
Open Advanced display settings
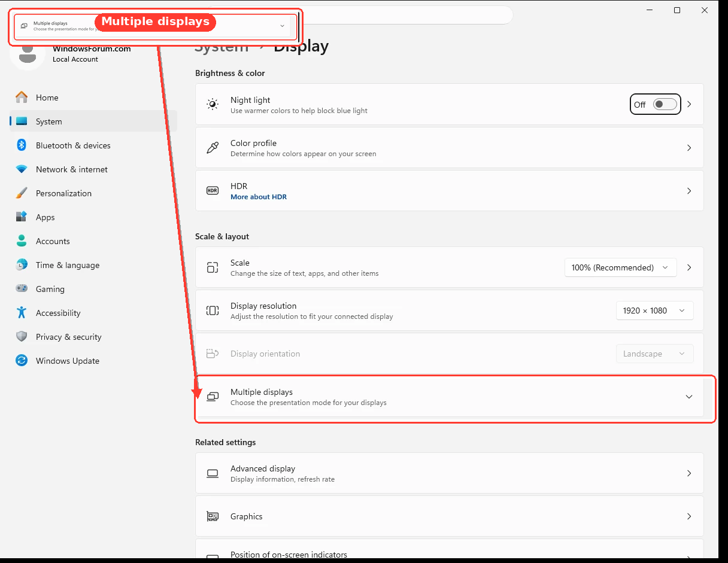coord(449,473)
